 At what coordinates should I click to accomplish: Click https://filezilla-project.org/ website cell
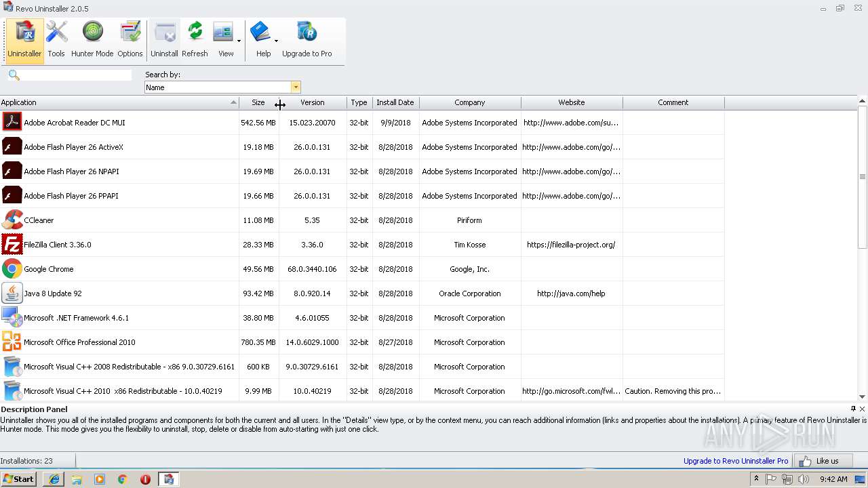(x=572, y=245)
